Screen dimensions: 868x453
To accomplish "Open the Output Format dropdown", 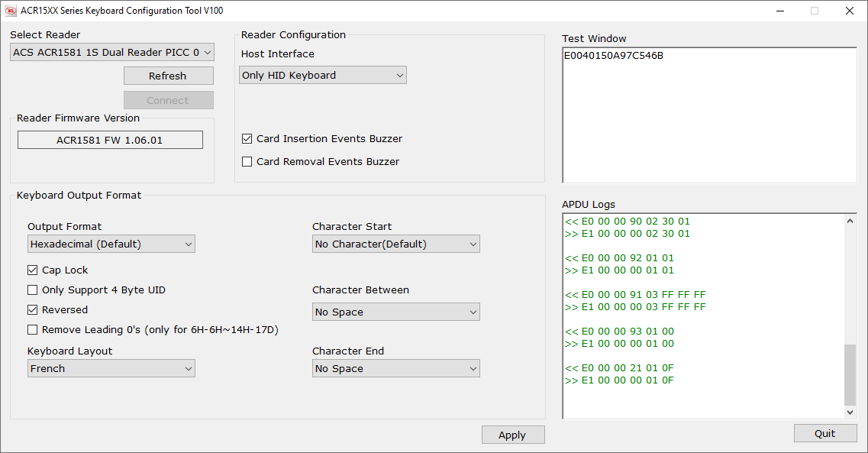I will pyautogui.click(x=111, y=244).
